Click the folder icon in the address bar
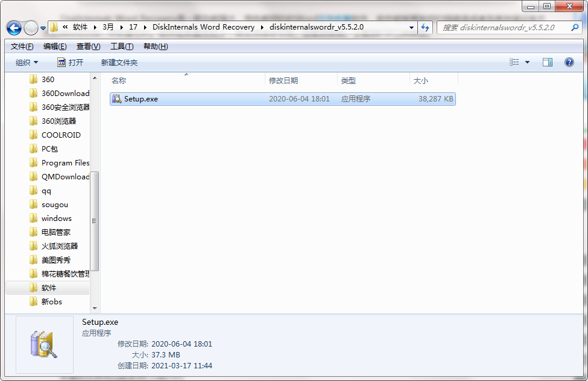 click(x=54, y=27)
